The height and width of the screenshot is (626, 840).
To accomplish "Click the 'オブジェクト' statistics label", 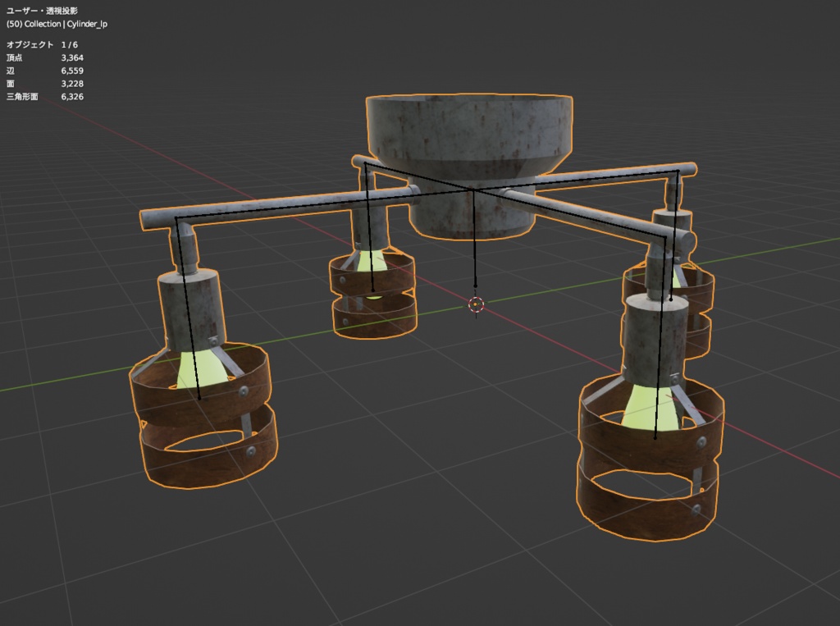I will (30, 44).
